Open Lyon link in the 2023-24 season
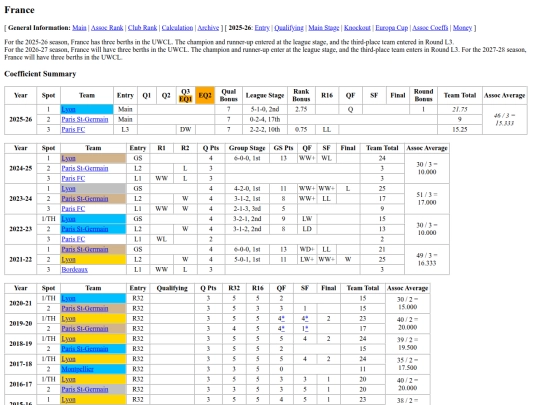This screenshot has width=540, height=405. pos(68,189)
